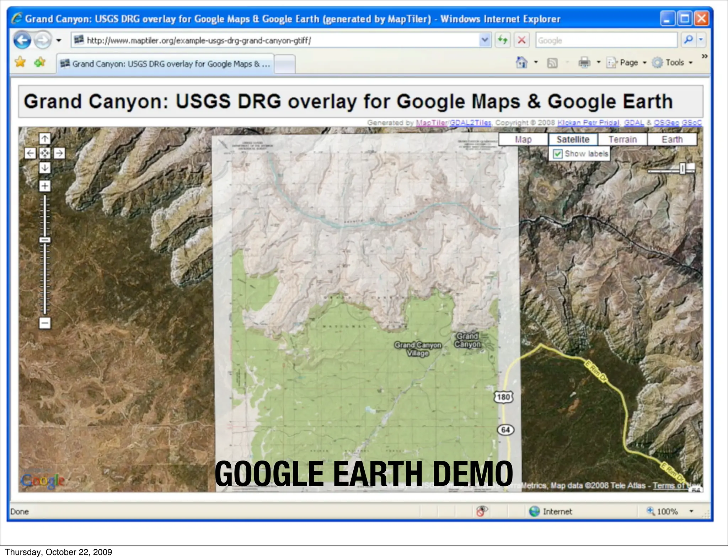Switch to Satellite view
The height and width of the screenshot is (560, 728).
click(573, 139)
